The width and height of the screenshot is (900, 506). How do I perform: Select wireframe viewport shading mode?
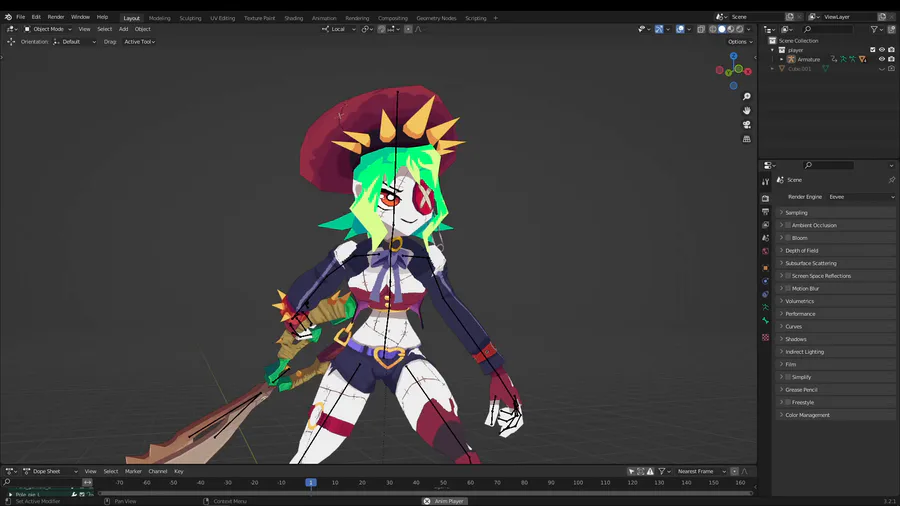[x=712, y=29]
